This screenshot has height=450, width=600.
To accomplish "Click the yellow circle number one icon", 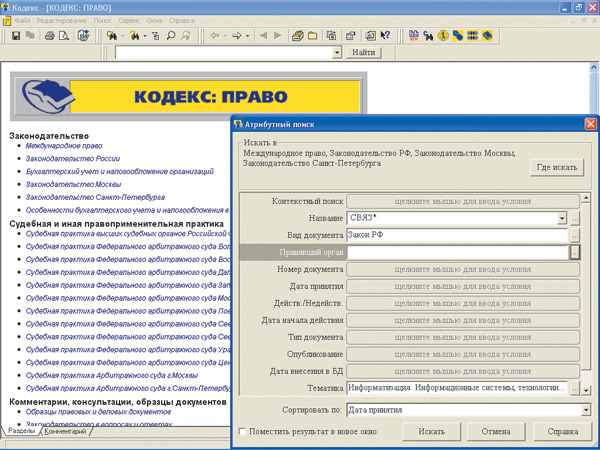I will tap(443, 36).
